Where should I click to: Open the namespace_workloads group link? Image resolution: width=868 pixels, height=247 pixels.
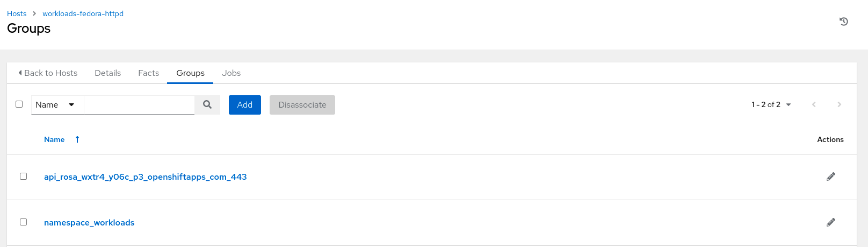89,223
